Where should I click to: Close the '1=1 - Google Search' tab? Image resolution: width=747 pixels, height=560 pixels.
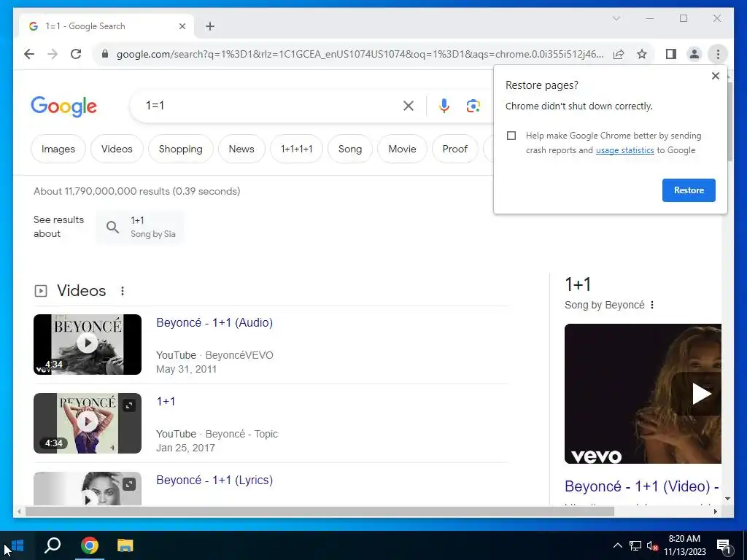point(182,26)
